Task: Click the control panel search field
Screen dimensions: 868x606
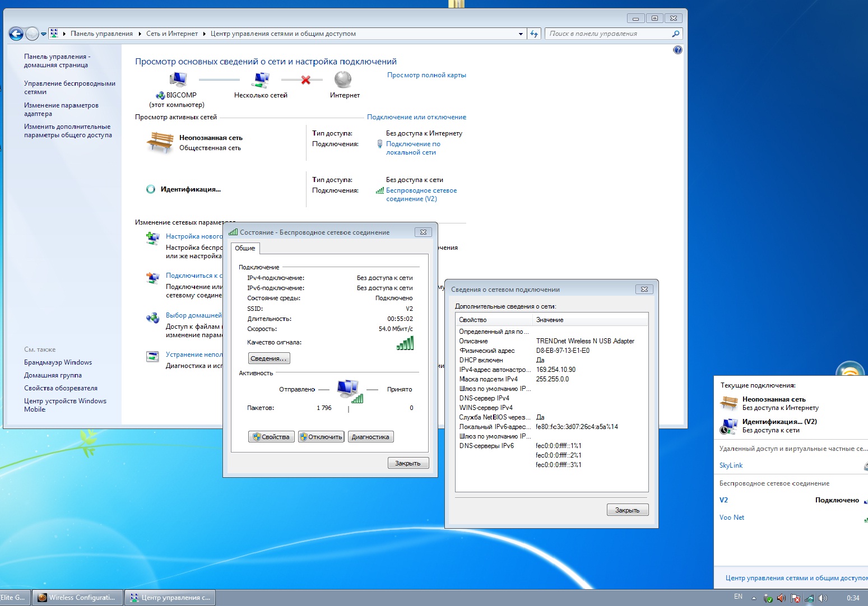Action: (x=608, y=34)
